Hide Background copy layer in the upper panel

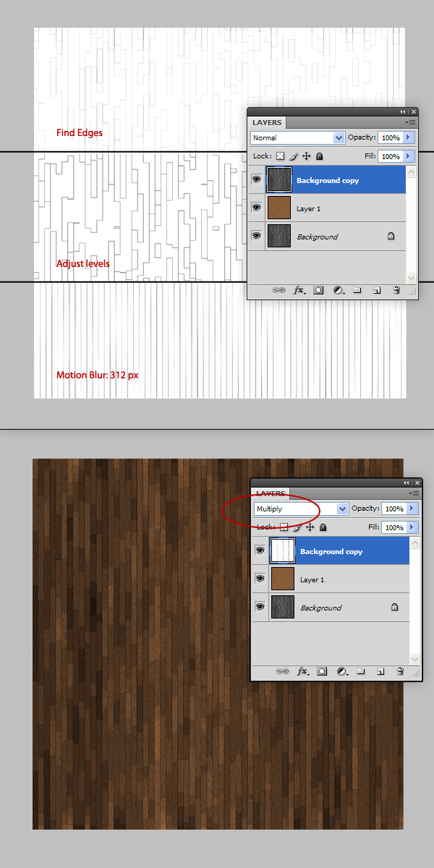pos(256,179)
